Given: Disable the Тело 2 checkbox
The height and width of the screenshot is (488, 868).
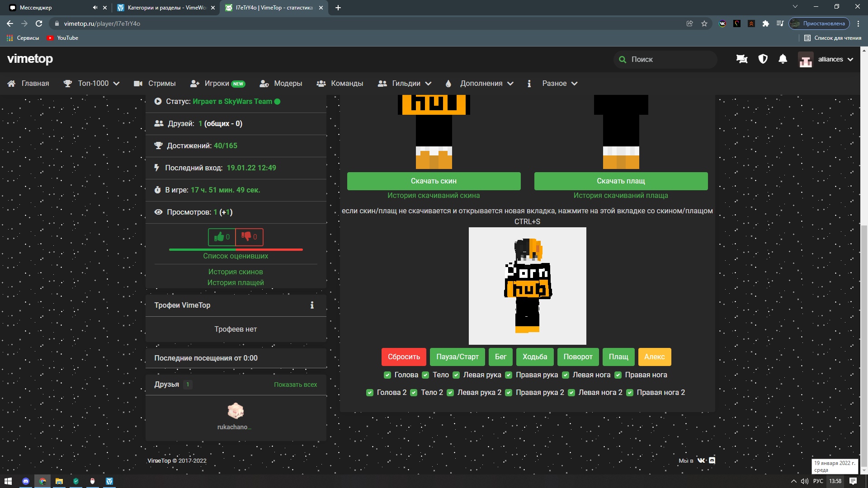Looking at the screenshot, I should point(414,393).
